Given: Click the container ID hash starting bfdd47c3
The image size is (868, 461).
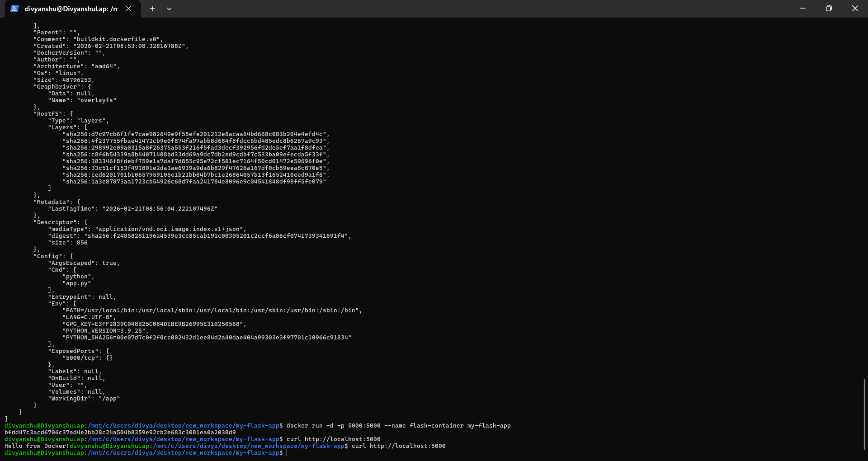Looking at the screenshot, I should pos(120,433).
